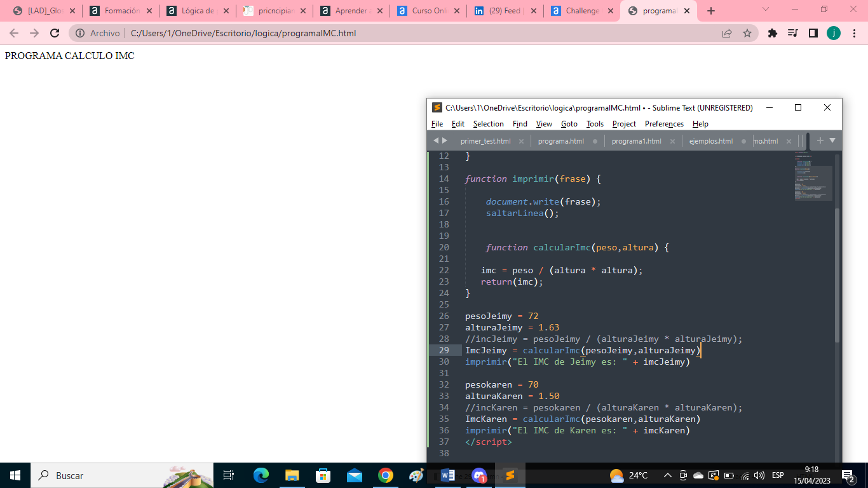Click the Archivo site info icon
Screen dimensions: 868x488
coord(81,33)
